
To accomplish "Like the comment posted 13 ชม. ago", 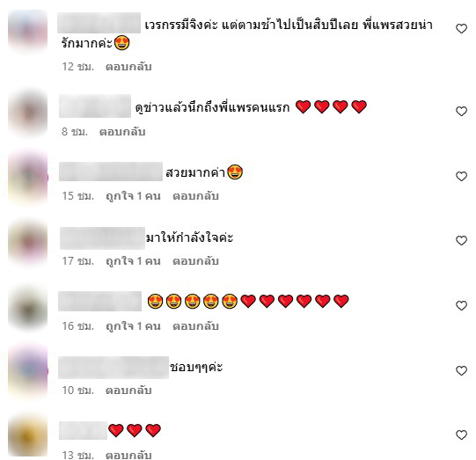I will [461, 434].
